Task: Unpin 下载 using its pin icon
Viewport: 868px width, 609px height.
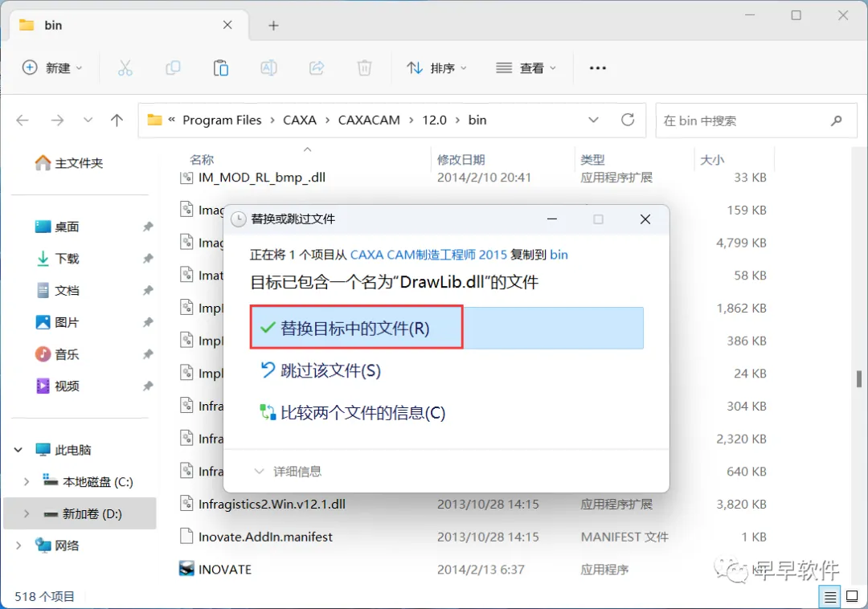Action: pos(148,259)
